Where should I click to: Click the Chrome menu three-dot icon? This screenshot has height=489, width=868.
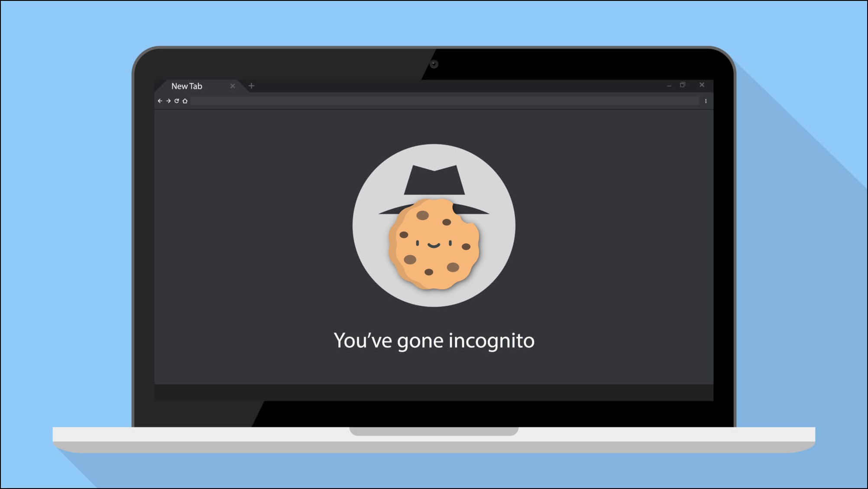coord(705,101)
